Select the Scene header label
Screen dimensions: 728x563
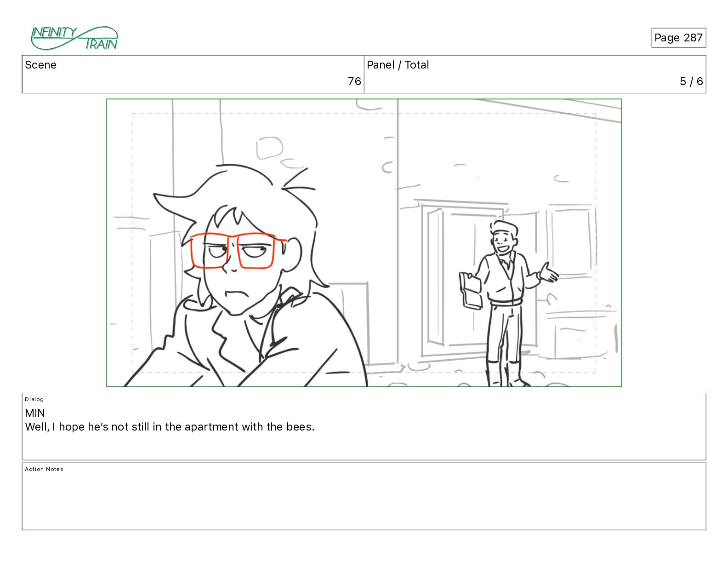(x=40, y=65)
